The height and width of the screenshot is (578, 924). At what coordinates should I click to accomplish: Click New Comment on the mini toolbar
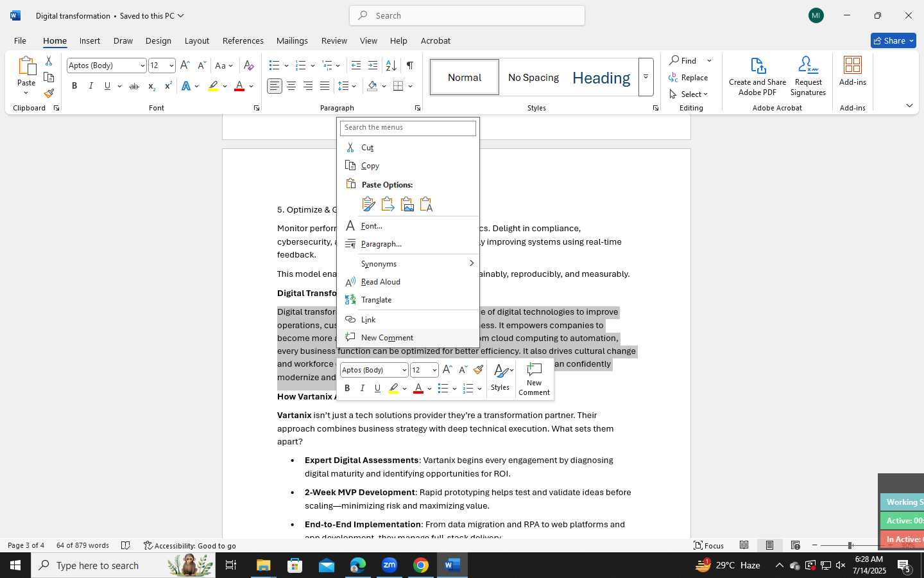click(534, 380)
